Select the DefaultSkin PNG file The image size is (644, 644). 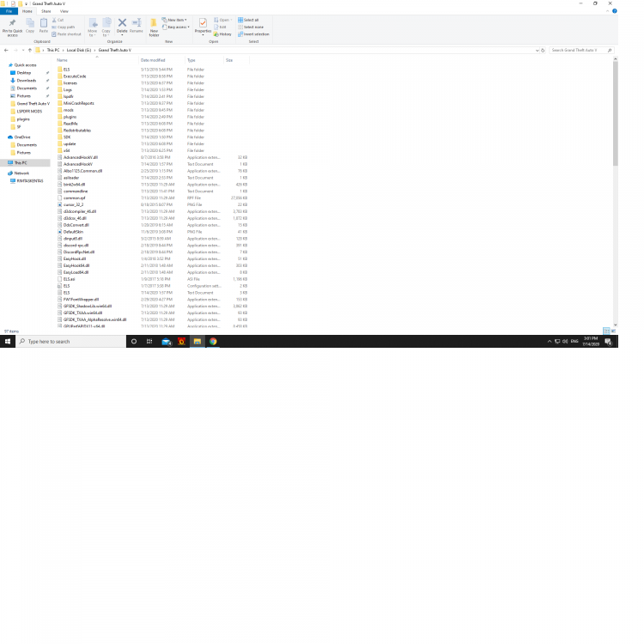coord(73,232)
